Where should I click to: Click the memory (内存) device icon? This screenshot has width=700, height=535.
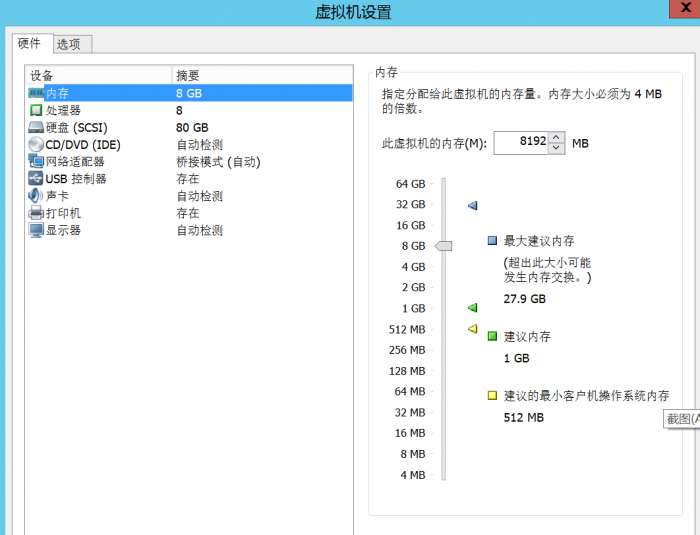[x=36, y=93]
